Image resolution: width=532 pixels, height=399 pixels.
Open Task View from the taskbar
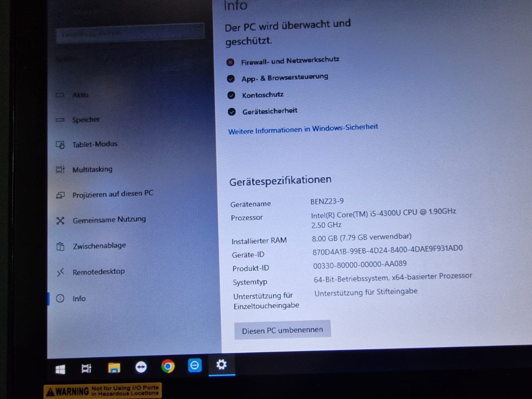[x=86, y=368]
